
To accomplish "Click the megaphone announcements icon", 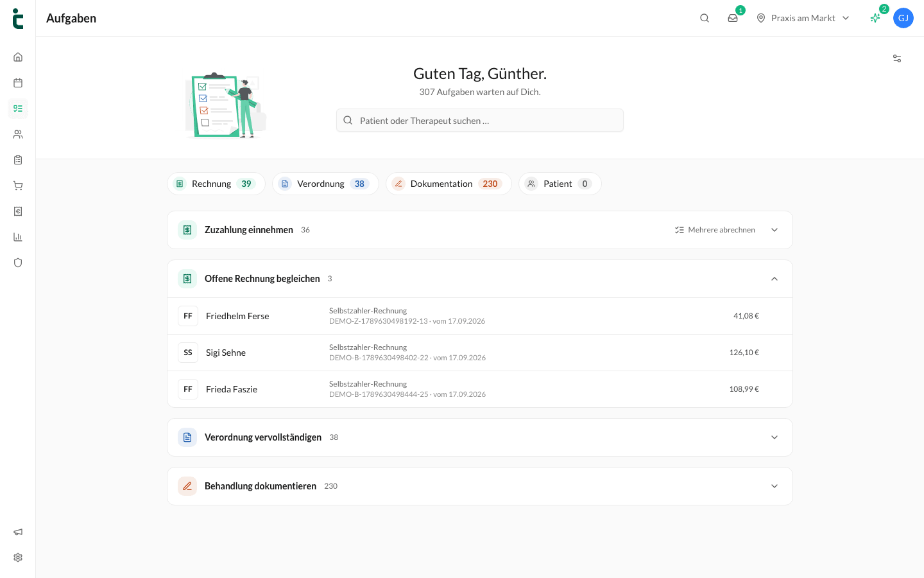I will 18,532.
